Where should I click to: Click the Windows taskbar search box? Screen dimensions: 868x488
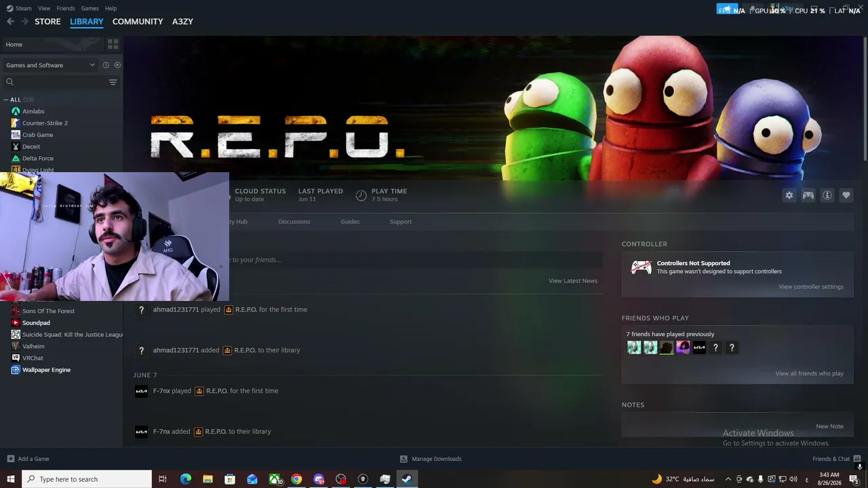87,479
